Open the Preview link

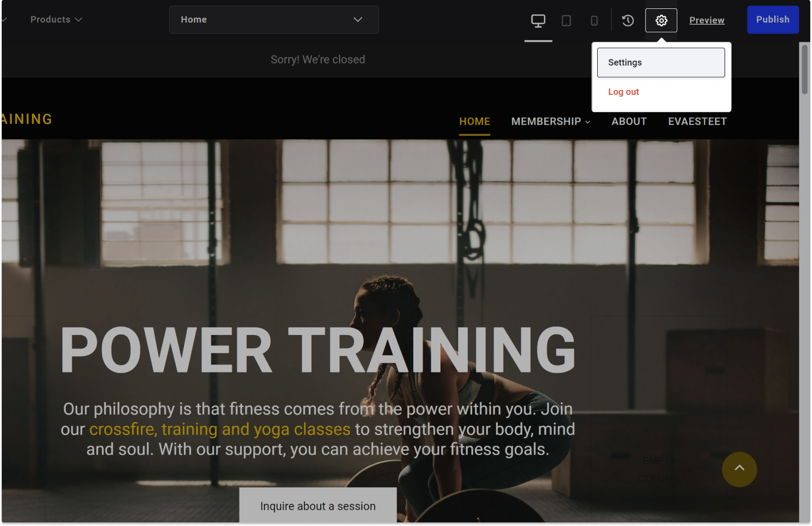pyautogui.click(x=706, y=20)
